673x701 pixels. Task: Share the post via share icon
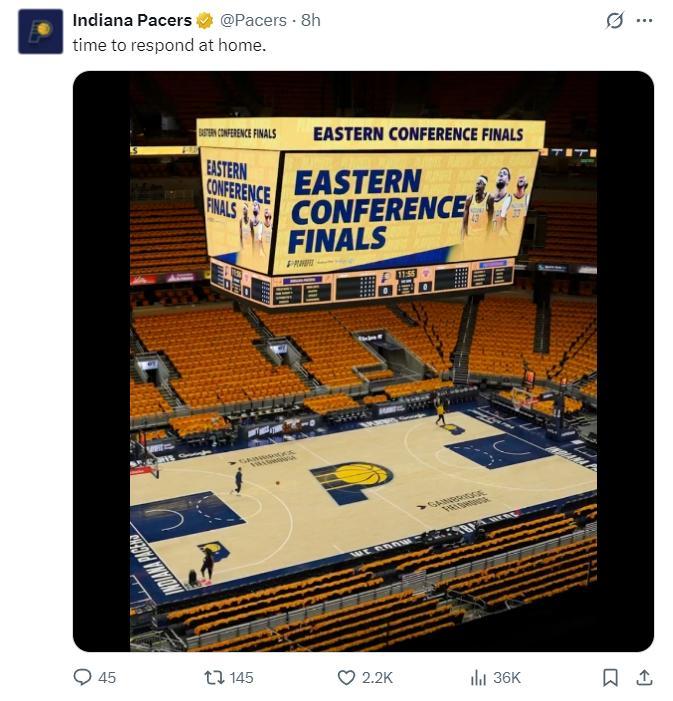pos(645,677)
